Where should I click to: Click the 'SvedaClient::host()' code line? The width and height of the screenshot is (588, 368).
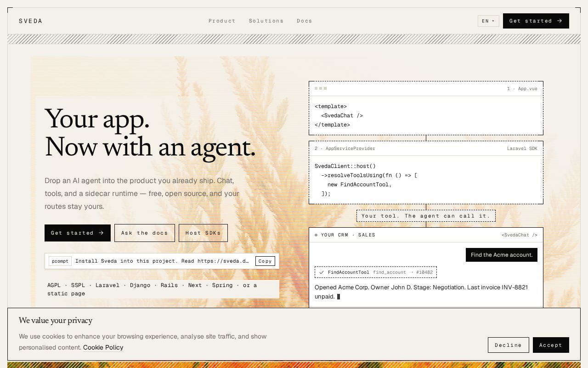click(345, 166)
